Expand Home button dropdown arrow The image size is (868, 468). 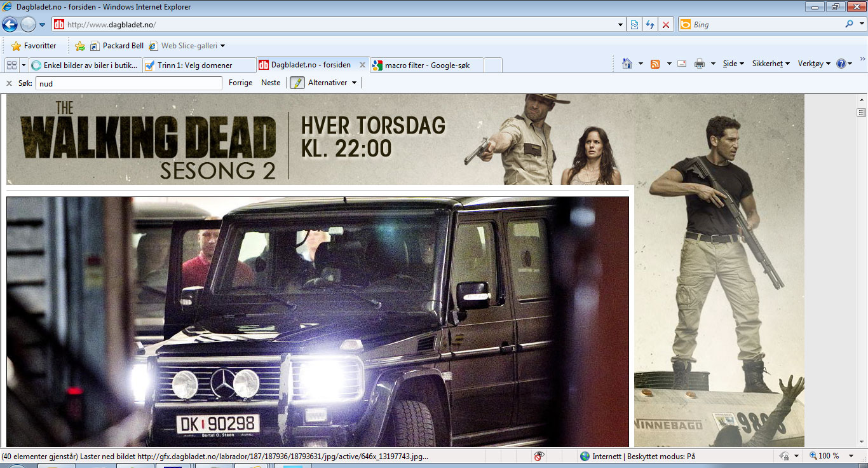click(x=641, y=64)
